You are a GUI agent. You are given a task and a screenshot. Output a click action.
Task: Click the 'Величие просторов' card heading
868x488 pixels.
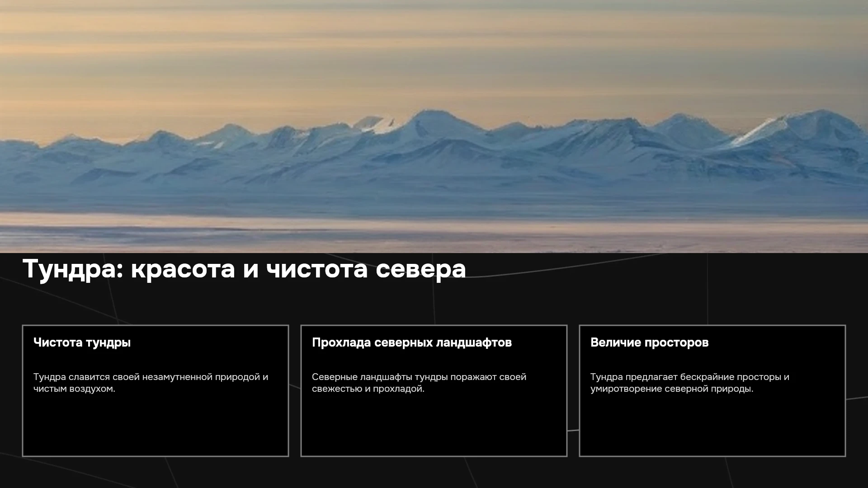[649, 343]
